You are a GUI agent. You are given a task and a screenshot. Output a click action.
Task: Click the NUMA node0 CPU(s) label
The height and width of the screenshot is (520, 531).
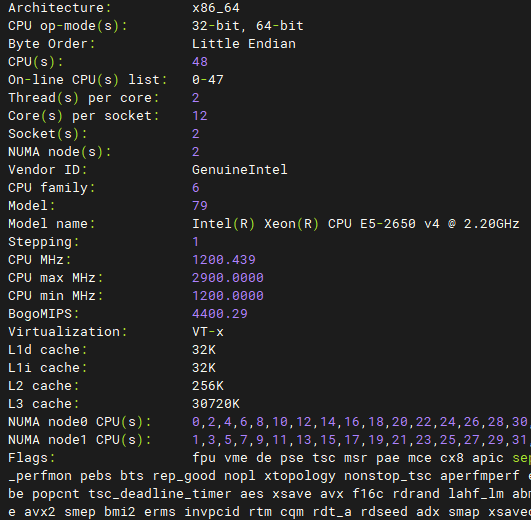tap(79, 422)
